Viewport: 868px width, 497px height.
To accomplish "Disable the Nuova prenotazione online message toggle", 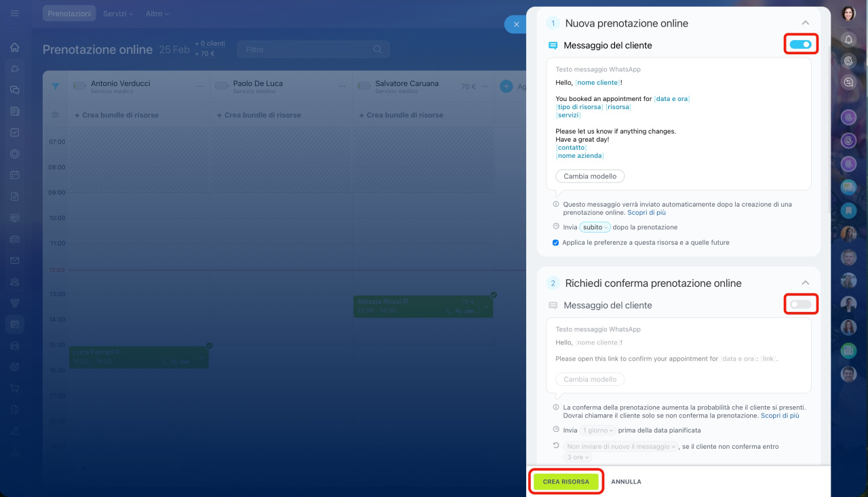I will [x=801, y=45].
